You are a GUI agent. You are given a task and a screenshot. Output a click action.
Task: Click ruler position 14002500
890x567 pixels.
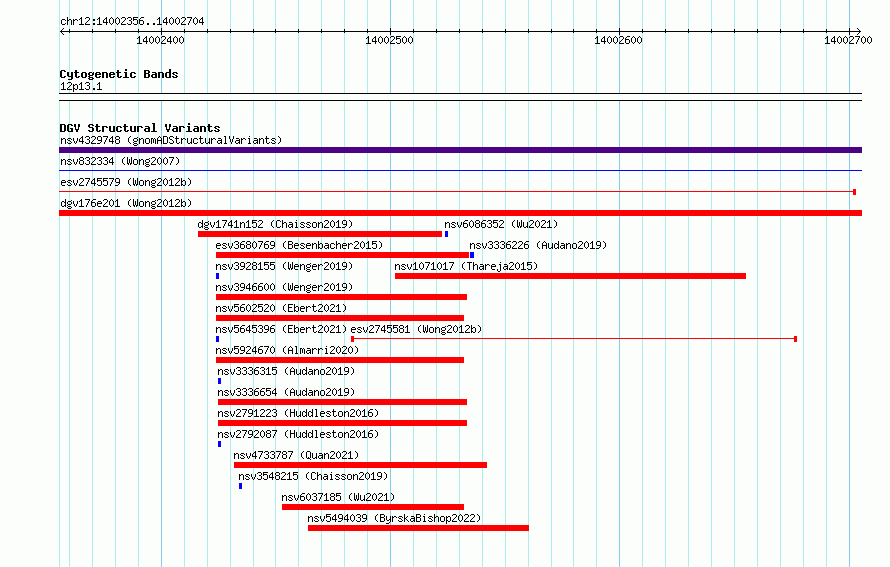pos(389,40)
